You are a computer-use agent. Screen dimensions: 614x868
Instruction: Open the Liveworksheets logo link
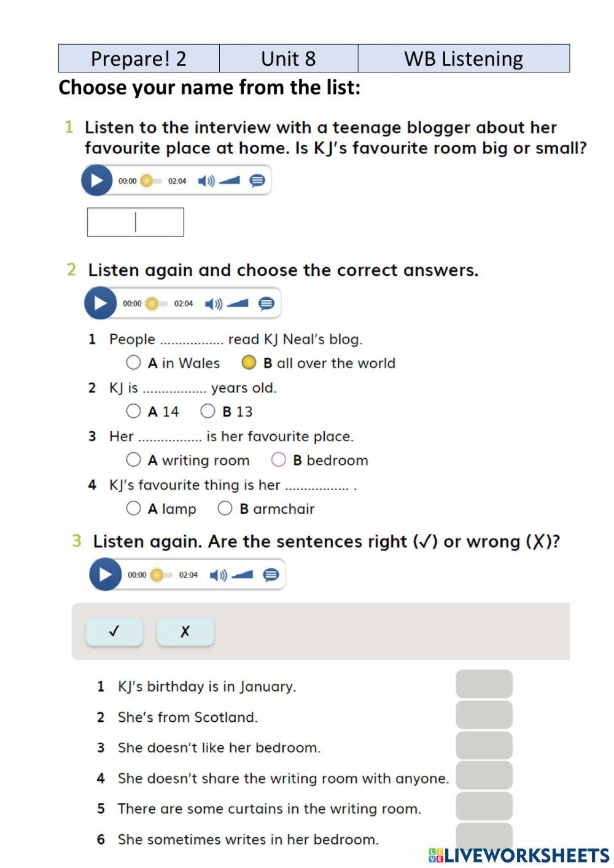coord(519,855)
